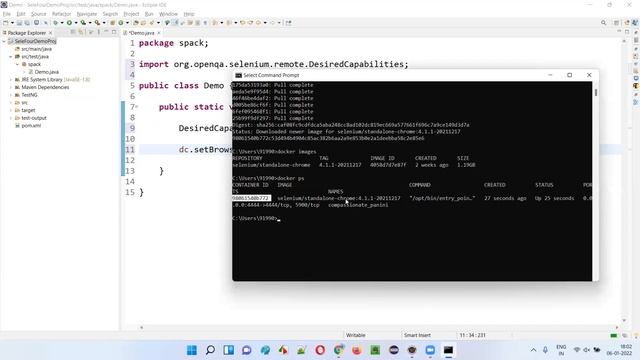This screenshot has height=360, width=640.
Task: Close the Demo.java editor tab
Action: pyautogui.click(x=159, y=33)
